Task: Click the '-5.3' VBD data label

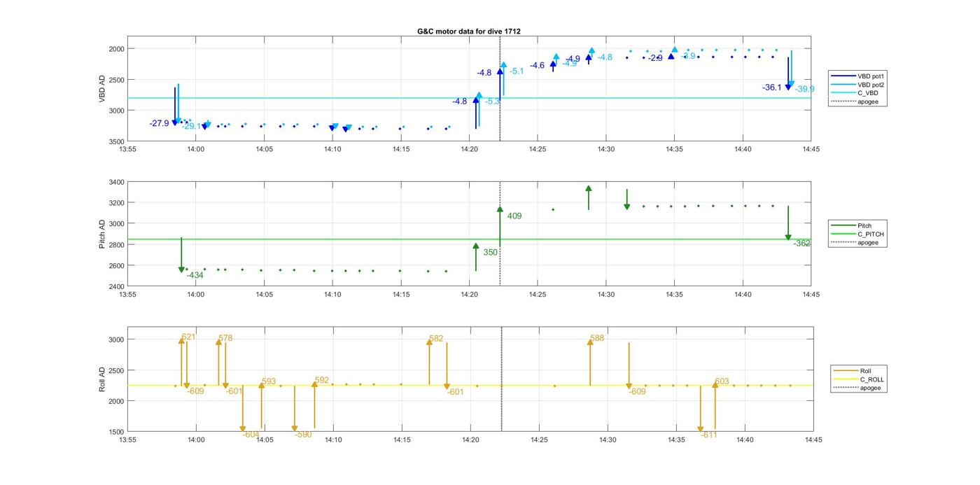Action: [x=493, y=101]
